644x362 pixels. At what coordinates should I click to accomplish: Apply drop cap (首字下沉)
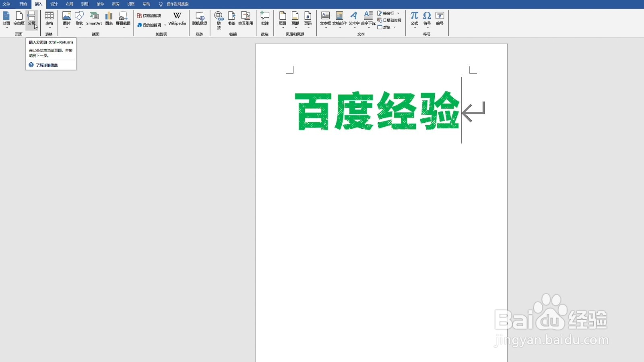tap(368, 19)
